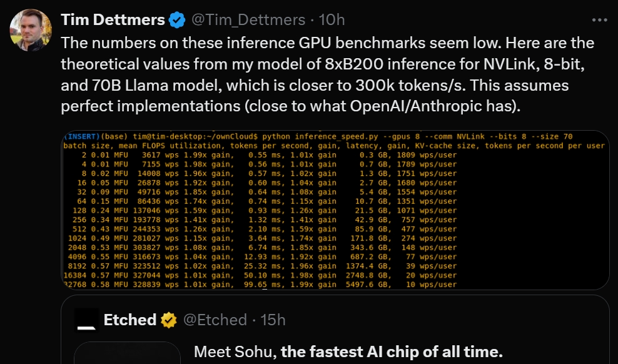Screen dimensions: 618x364
Task: Click the 15h timestamp on quoted tweet
Action: click(x=273, y=320)
